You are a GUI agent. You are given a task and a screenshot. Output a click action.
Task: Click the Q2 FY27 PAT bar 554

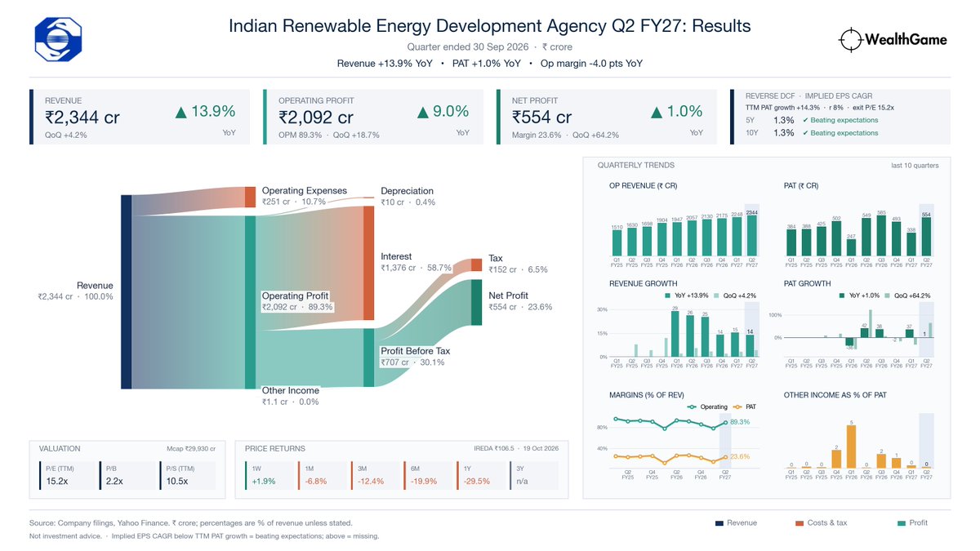point(926,238)
